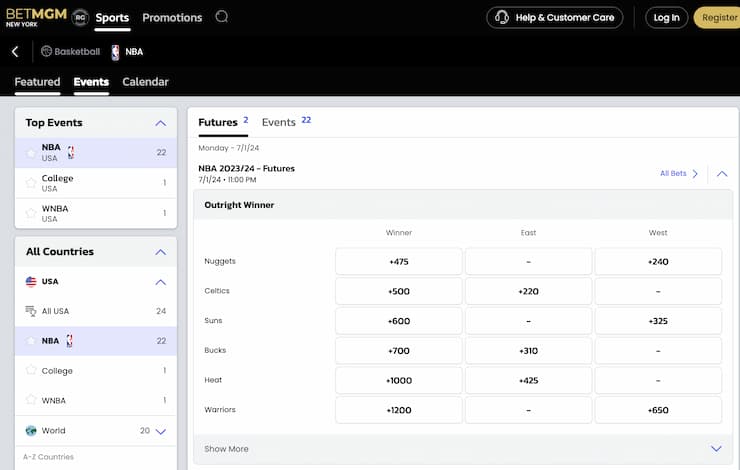The width and height of the screenshot is (740, 470).
Task: Select Bucks Winner odds +700
Action: [x=399, y=351]
